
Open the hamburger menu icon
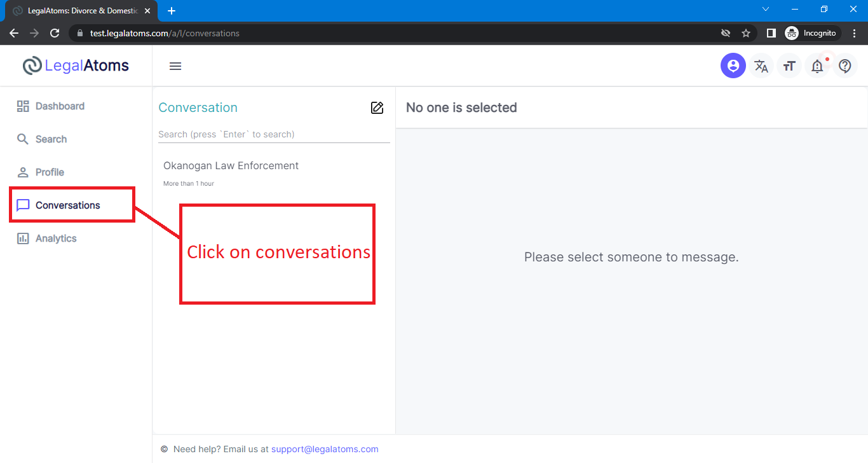coord(175,66)
